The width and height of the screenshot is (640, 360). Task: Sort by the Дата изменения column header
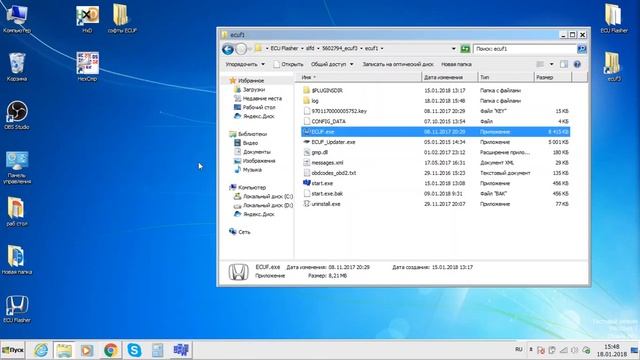449,77
